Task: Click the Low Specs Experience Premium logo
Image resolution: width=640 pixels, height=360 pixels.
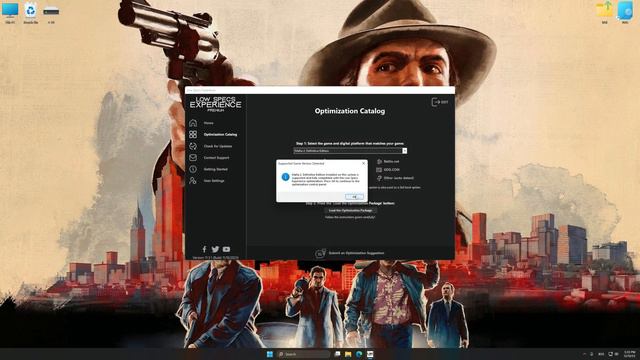Action: pos(216,104)
